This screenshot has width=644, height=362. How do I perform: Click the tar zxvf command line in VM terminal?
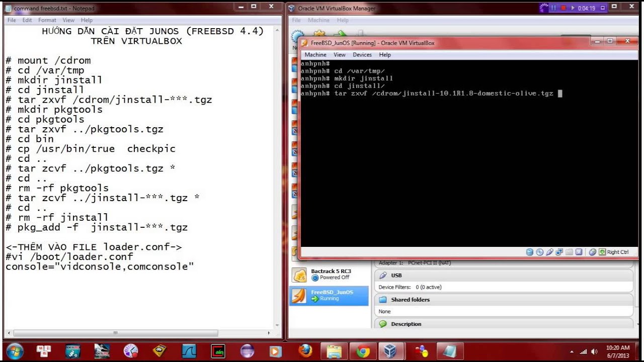pyautogui.click(x=431, y=94)
